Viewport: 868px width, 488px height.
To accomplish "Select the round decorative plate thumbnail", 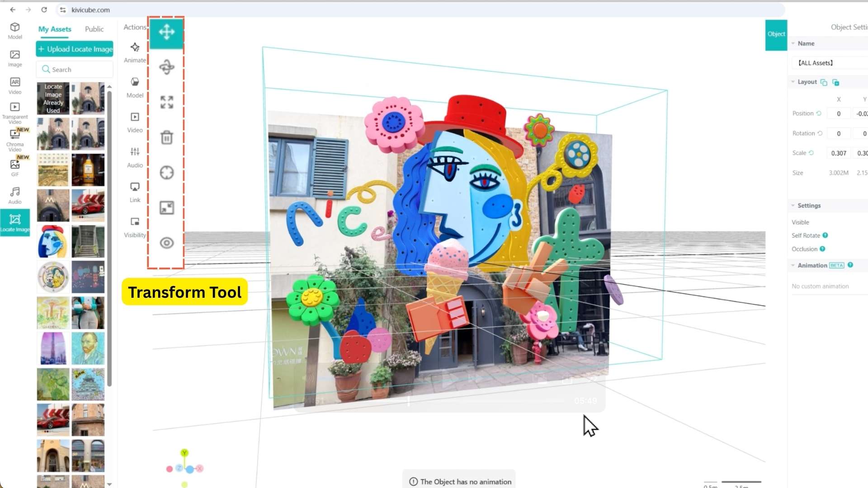I will (53, 277).
